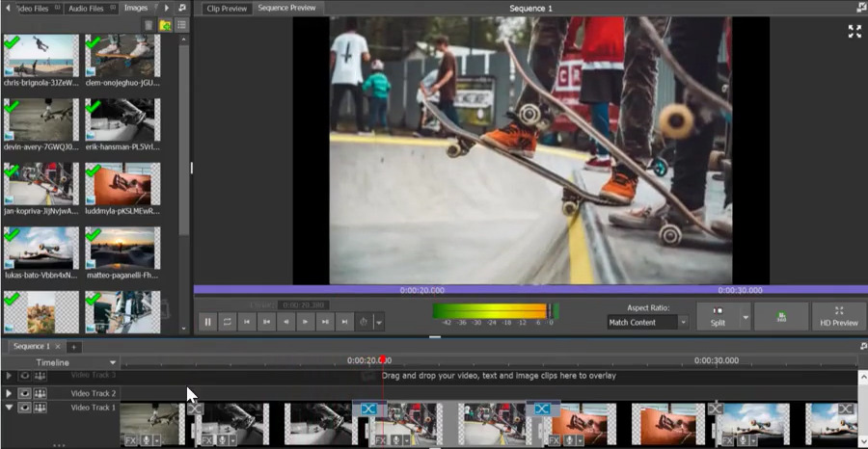This screenshot has width=868, height=449.
Task: Toggle HD Preview button
Action: 839,316
